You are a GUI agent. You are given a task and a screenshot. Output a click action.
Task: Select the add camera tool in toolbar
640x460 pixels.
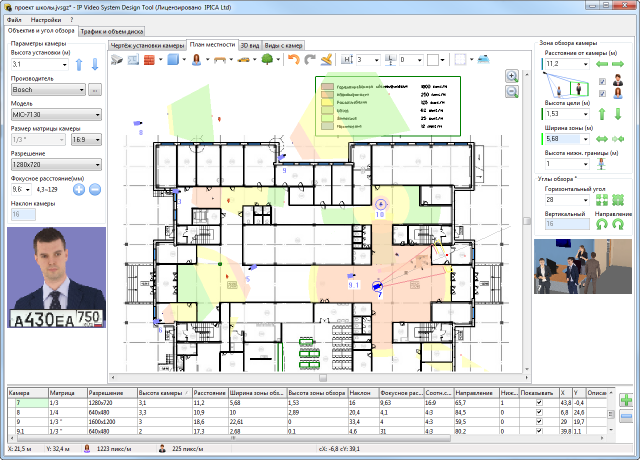pyautogui.click(x=117, y=60)
